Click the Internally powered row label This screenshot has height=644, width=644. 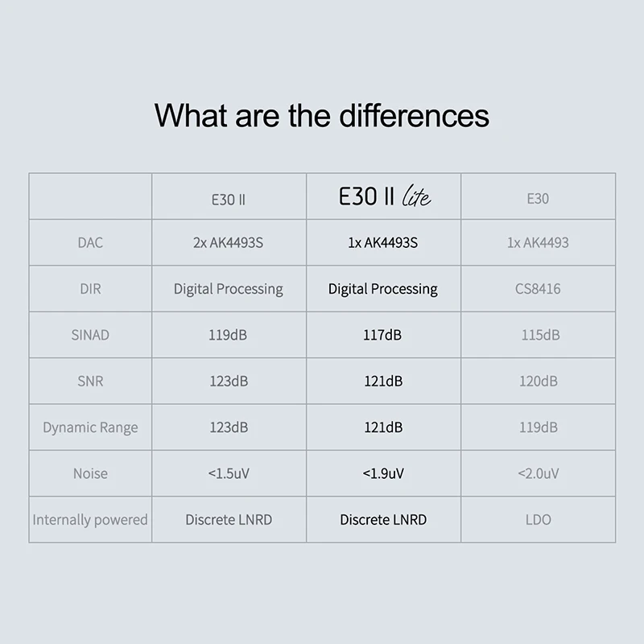click(90, 520)
